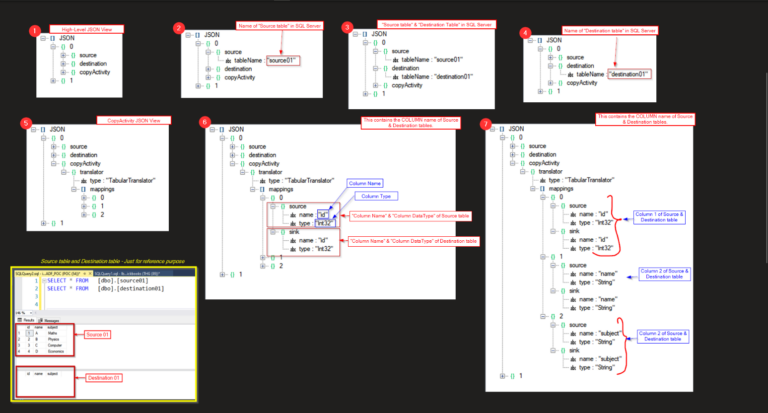
Task: Click the object icon beside source in view 3
Action: click(x=385, y=51)
